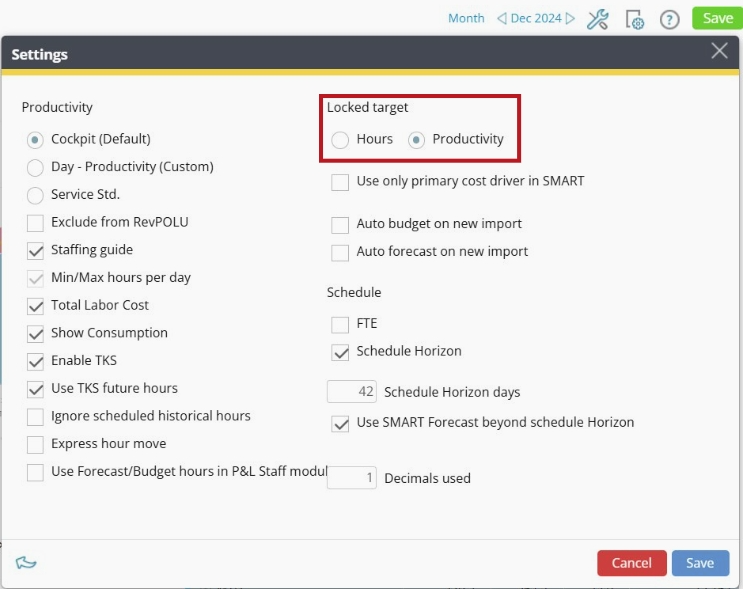The height and width of the screenshot is (589, 743).
Task: Check Auto forecast on new import
Action: click(x=340, y=252)
